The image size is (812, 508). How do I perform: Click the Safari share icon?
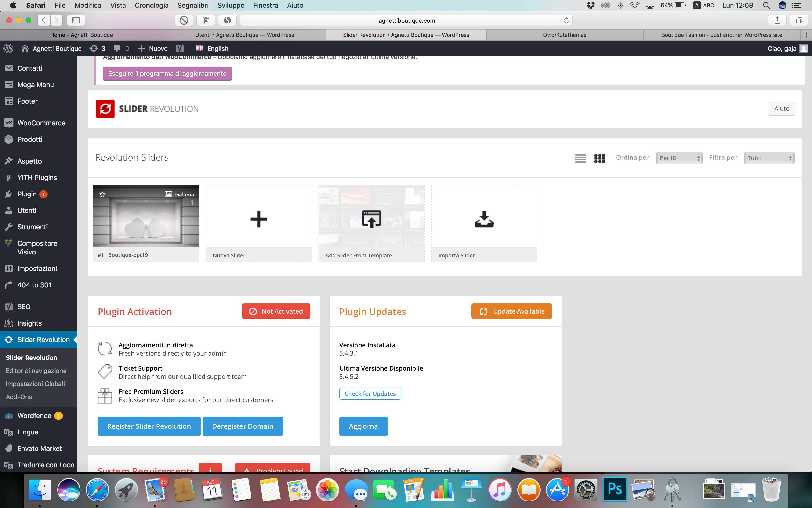pyautogui.click(x=777, y=21)
